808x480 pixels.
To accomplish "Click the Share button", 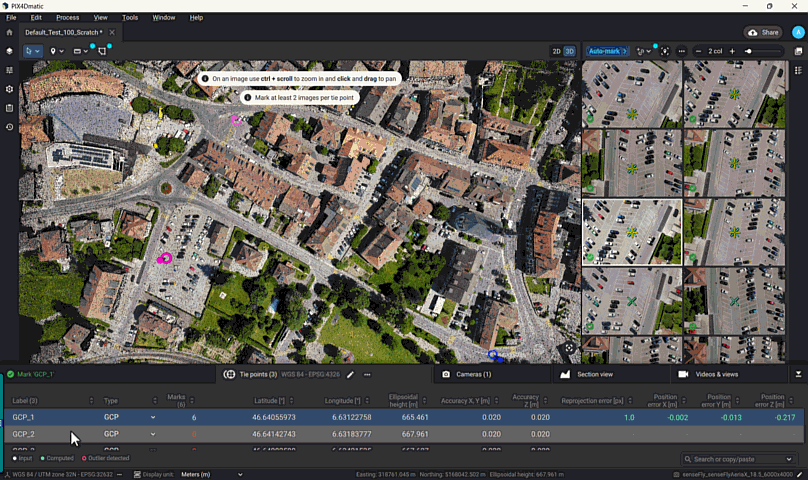I will (763, 32).
